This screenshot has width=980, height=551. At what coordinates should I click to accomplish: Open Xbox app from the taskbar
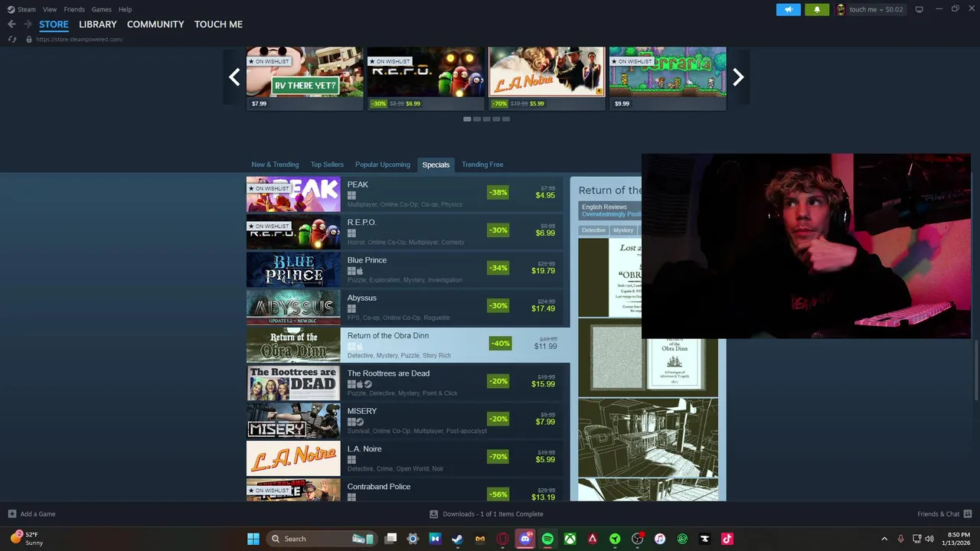coord(570,539)
